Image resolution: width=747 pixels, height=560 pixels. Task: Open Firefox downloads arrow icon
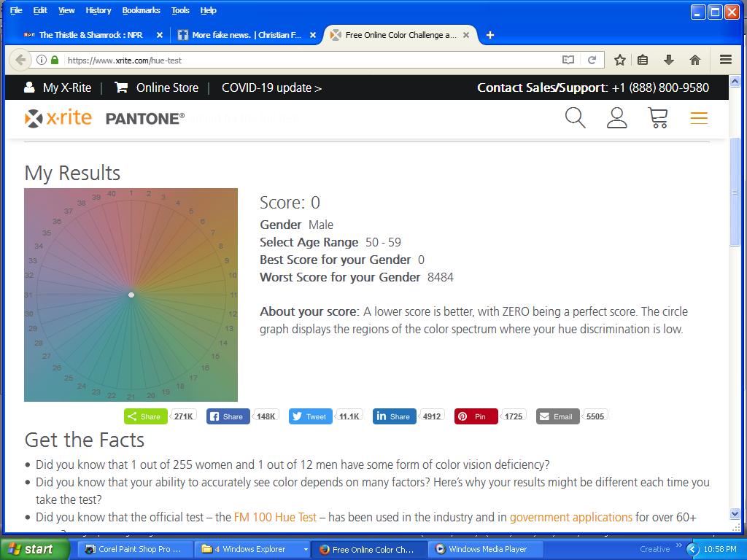point(668,60)
